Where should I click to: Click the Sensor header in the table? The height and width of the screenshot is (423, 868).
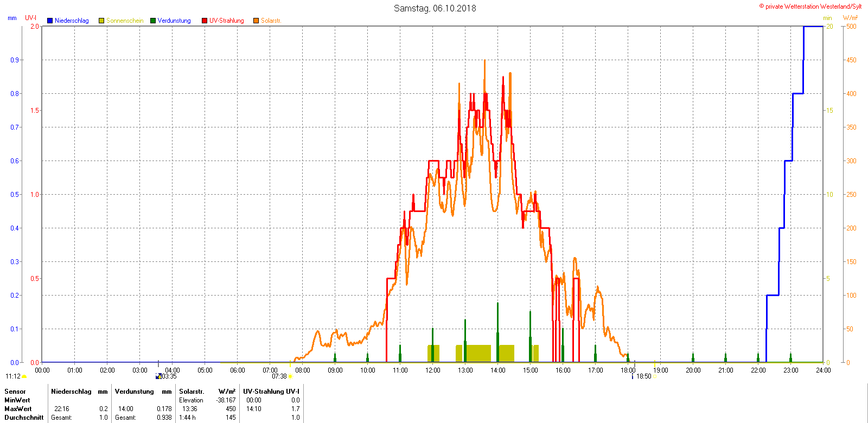15,392
